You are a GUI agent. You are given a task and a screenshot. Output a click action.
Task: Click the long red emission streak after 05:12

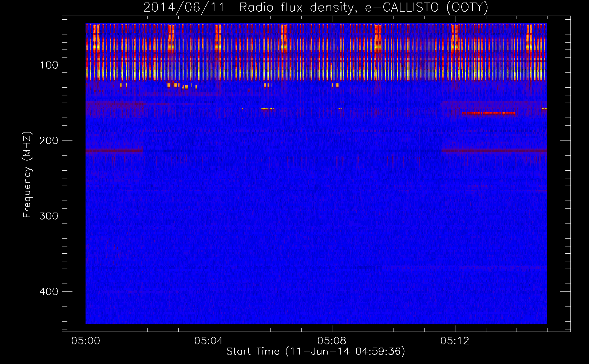pyautogui.click(x=488, y=113)
